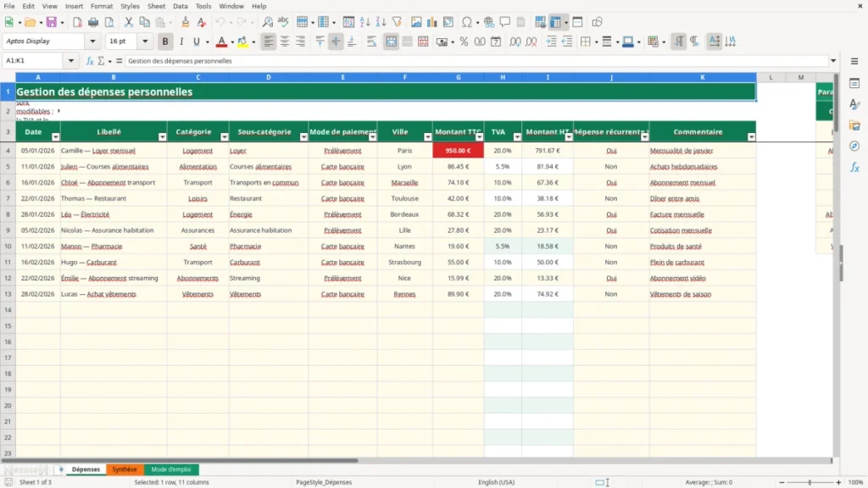This screenshot has height=488, width=868.
Task: Open Find and Replace icon
Action: (x=267, y=22)
